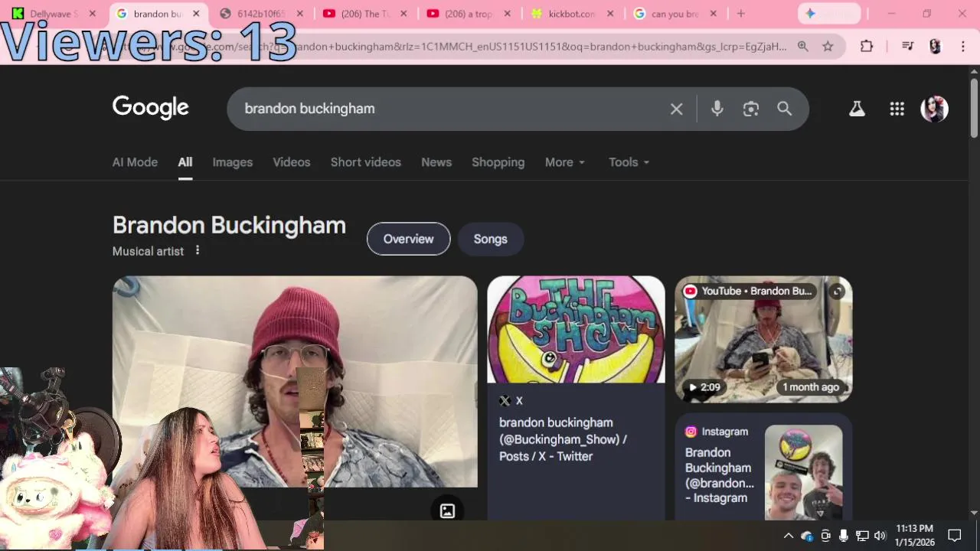Switch to the Shopping tab
Viewport: 980px width, 551px height.
click(498, 162)
